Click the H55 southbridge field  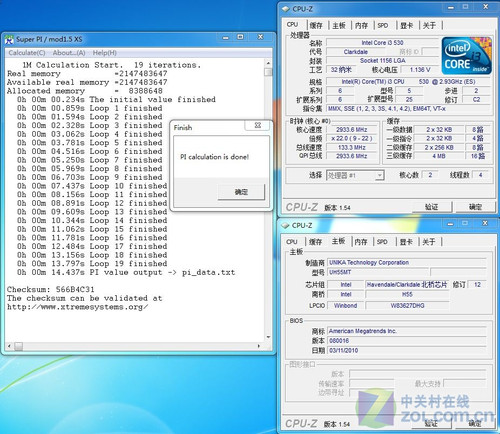pos(407,295)
